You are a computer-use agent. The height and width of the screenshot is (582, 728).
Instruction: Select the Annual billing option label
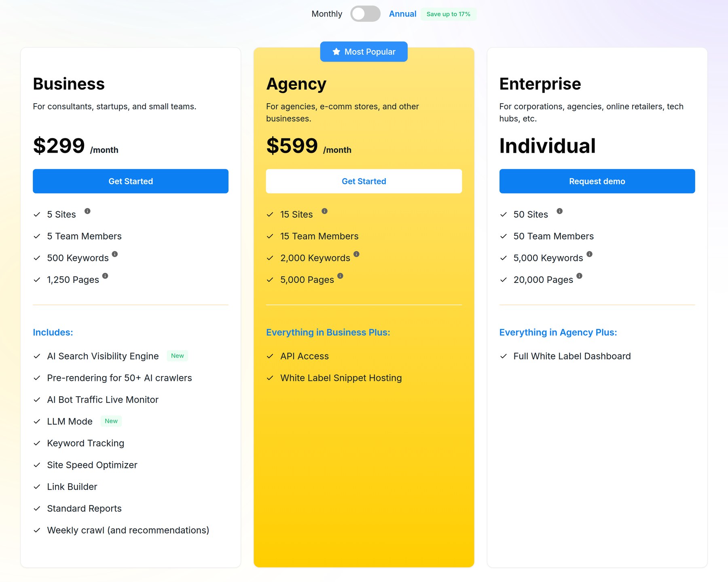click(402, 14)
